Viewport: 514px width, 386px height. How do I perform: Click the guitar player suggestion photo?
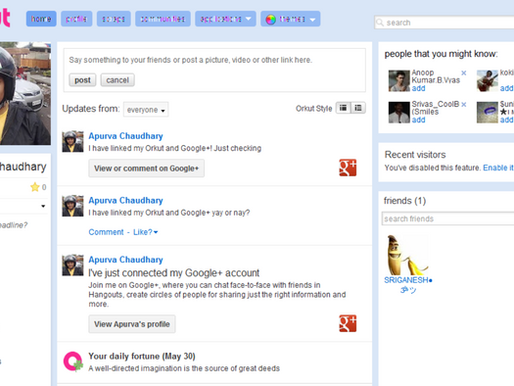[487, 81]
